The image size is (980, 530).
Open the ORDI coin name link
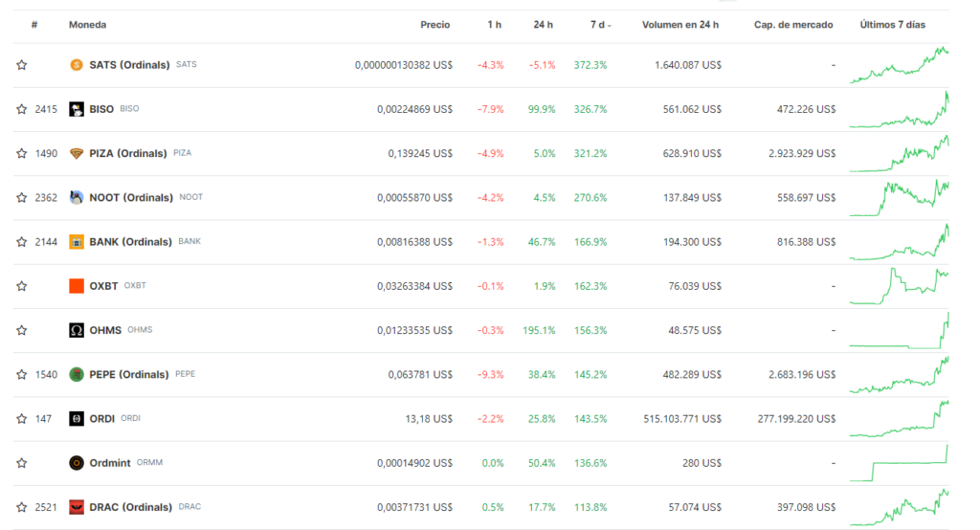point(101,419)
